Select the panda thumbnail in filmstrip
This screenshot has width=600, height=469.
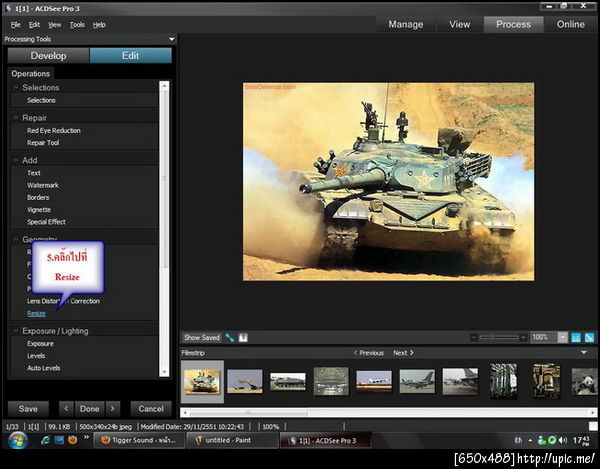click(584, 381)
